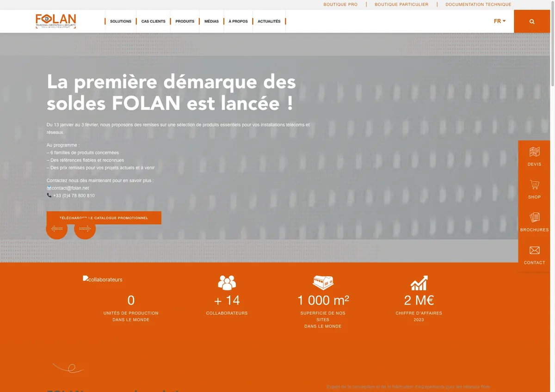Open the Solutions menu
The image size is (555, 392).
(121, 21)
